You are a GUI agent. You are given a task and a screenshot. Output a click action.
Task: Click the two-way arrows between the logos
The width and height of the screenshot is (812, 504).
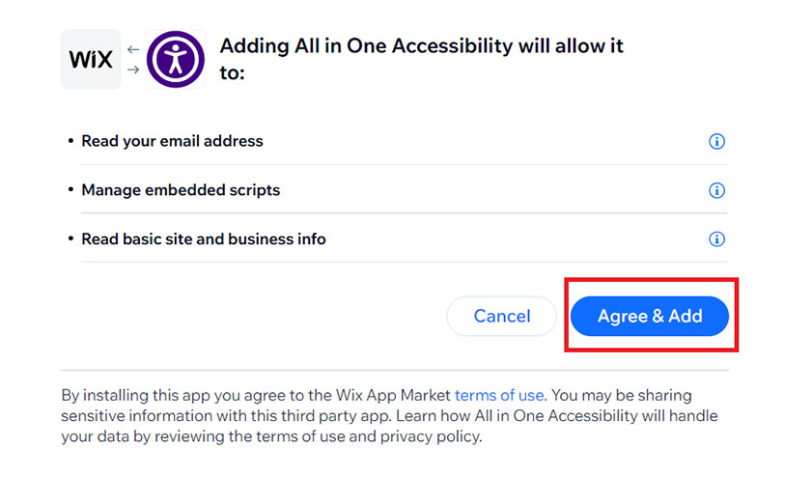[x=133, y=59]
